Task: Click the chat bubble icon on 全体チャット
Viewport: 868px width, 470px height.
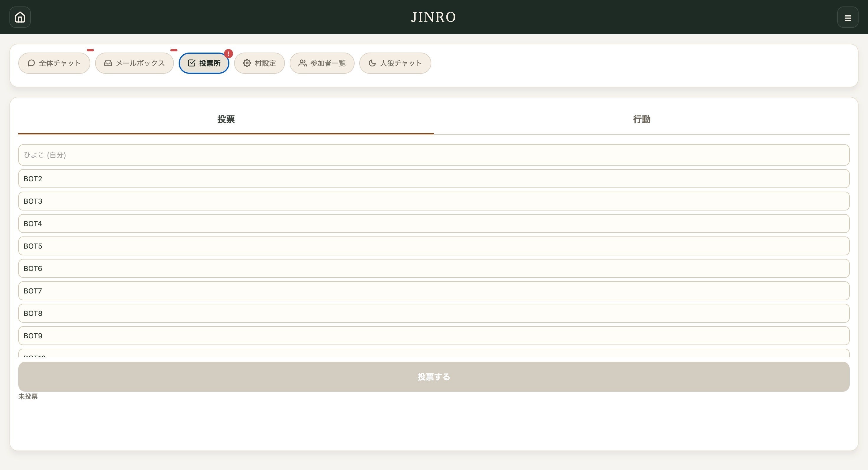Action: [x=31, y=63]
